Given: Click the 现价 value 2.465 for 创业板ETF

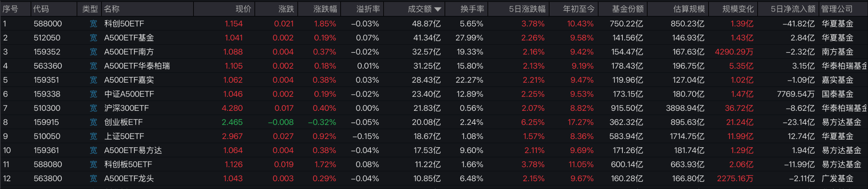Looking at the screenshot, I should point(232,122).
